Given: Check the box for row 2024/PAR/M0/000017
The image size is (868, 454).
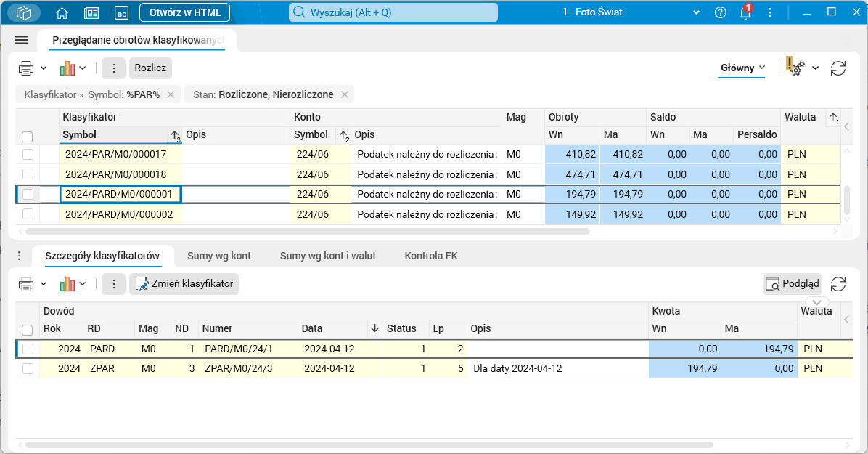Looking at the screenshot, I should coord(28,154).
